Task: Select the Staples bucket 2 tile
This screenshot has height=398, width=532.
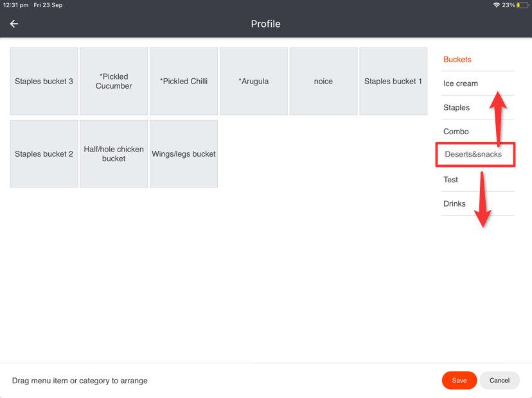Action: (44, 154)
